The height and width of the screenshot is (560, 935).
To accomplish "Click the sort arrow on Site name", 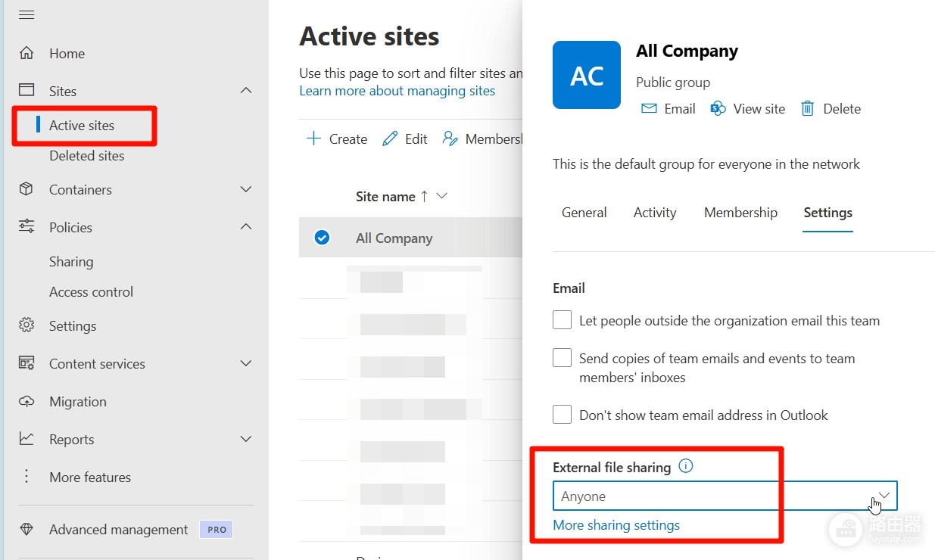I will pyautogui.click(x=424, y=196).
